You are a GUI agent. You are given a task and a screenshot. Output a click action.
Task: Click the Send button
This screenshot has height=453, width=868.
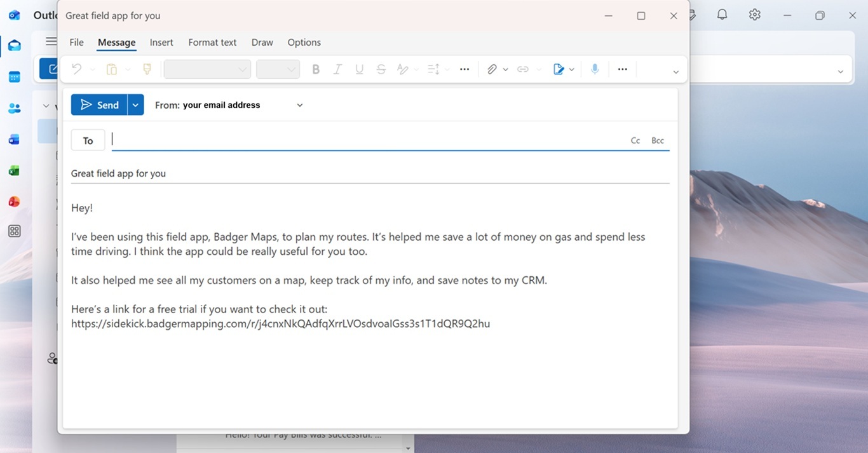click(x=99, y=105)
